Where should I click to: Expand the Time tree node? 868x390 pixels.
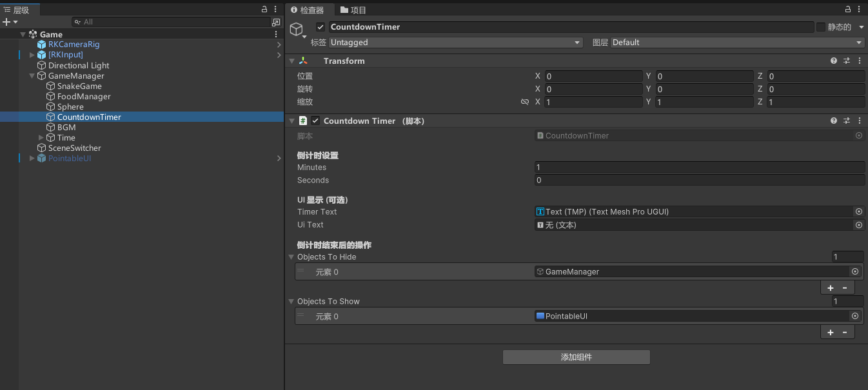click(41, 137)
